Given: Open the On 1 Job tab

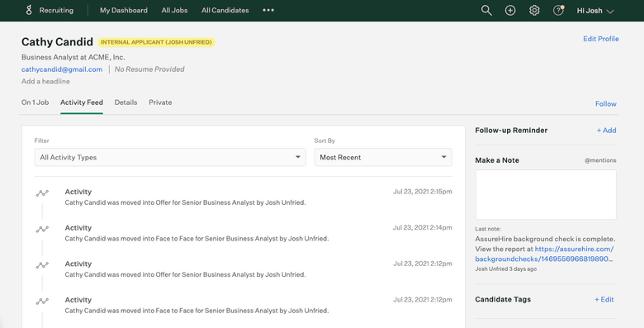Looking at the screenshot, I should point(35,102).
